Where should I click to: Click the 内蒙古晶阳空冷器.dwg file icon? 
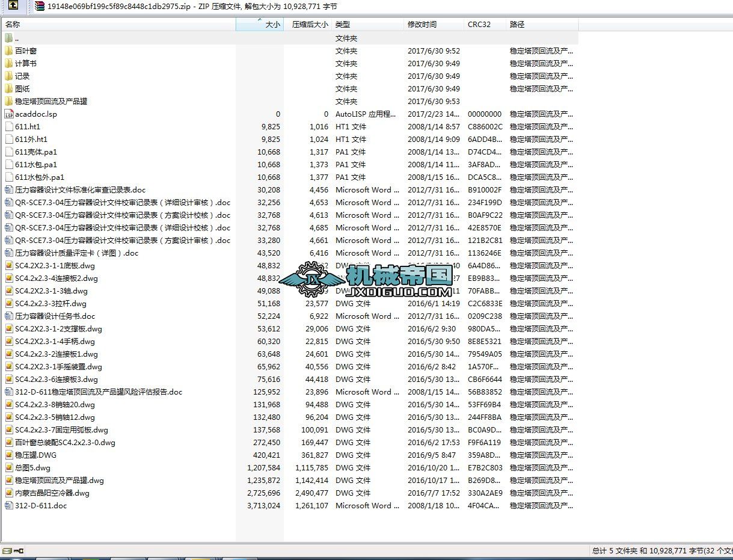(x=8, y=493)
